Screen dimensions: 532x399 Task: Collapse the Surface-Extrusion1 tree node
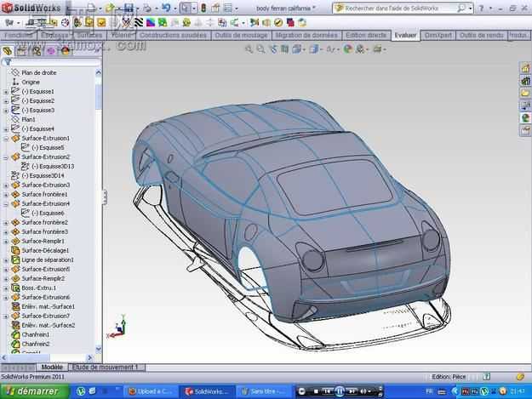(x=6, y=139)
